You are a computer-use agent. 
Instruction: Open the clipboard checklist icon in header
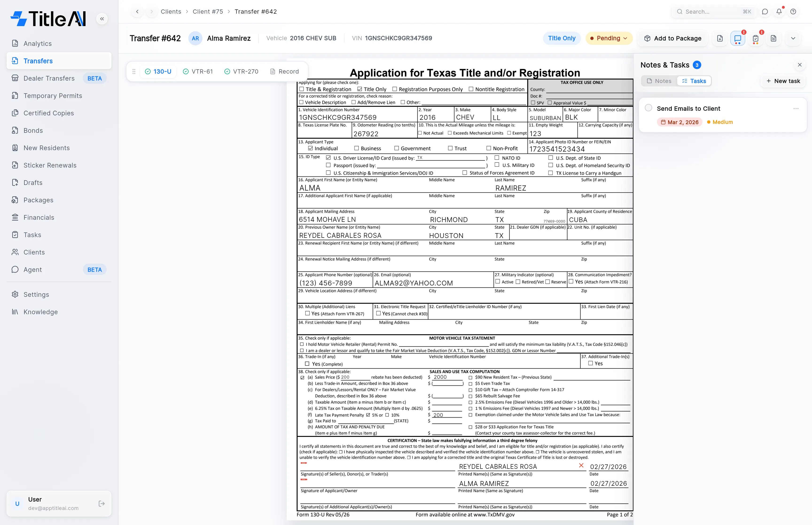coord(755,39)
